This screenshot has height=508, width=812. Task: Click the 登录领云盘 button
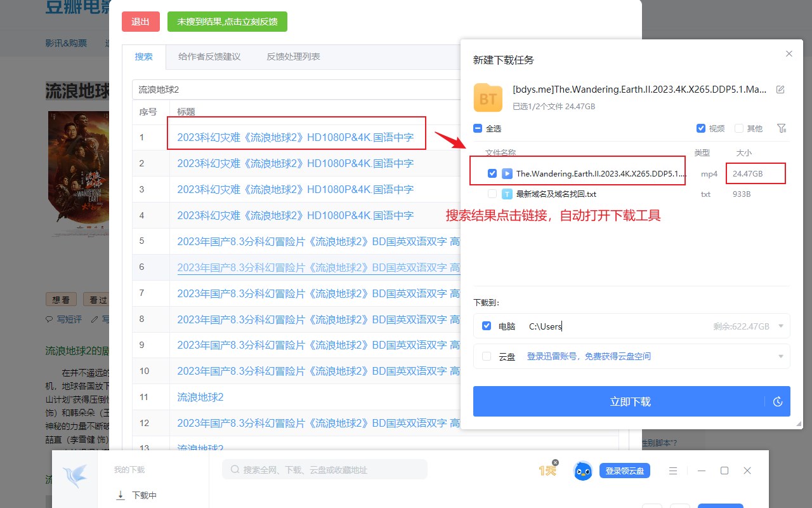tap(625, 471)
